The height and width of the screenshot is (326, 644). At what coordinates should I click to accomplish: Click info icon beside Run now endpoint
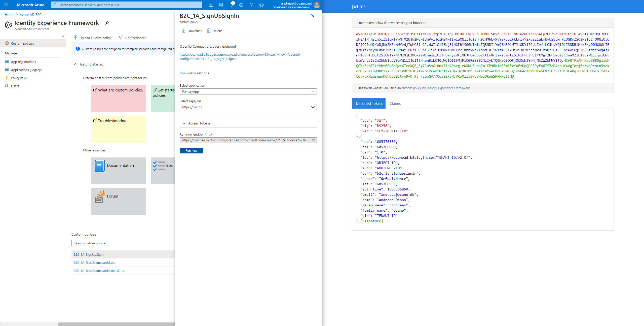pyautogui.click(x=210, y=134)
